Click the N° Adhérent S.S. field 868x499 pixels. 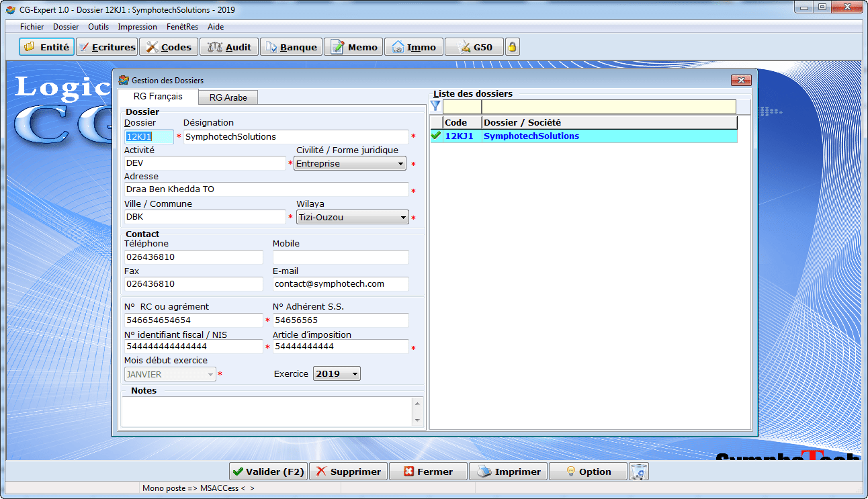[341, 320]
